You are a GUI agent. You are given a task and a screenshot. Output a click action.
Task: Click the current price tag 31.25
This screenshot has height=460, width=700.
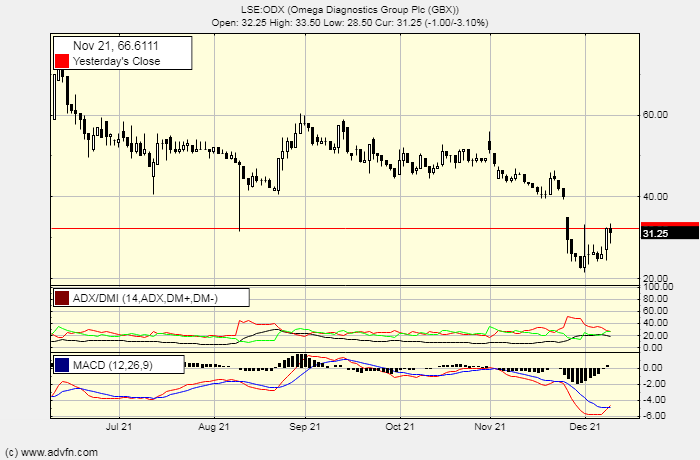tap(670, 233)
